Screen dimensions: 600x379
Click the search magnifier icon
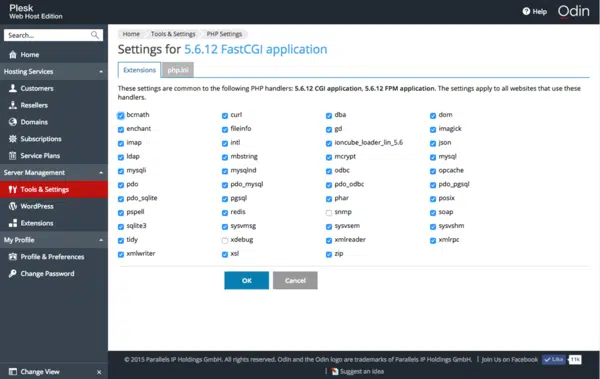[x=95, y=35]
